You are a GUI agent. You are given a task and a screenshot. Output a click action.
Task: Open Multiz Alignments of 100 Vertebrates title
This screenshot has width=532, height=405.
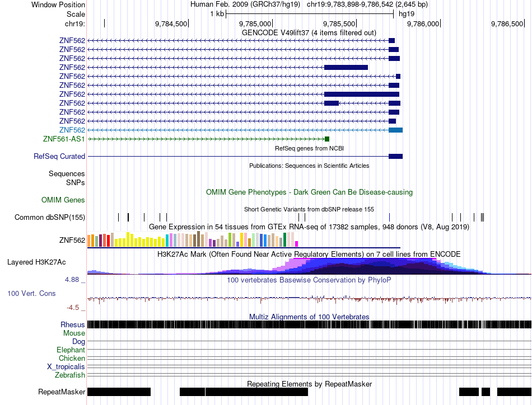click(309, 317)
